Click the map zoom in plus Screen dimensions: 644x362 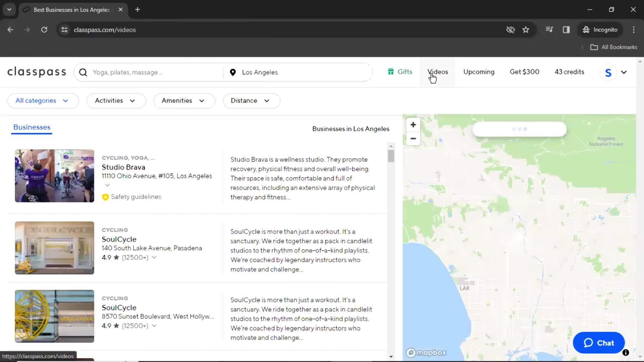(413, 125)
